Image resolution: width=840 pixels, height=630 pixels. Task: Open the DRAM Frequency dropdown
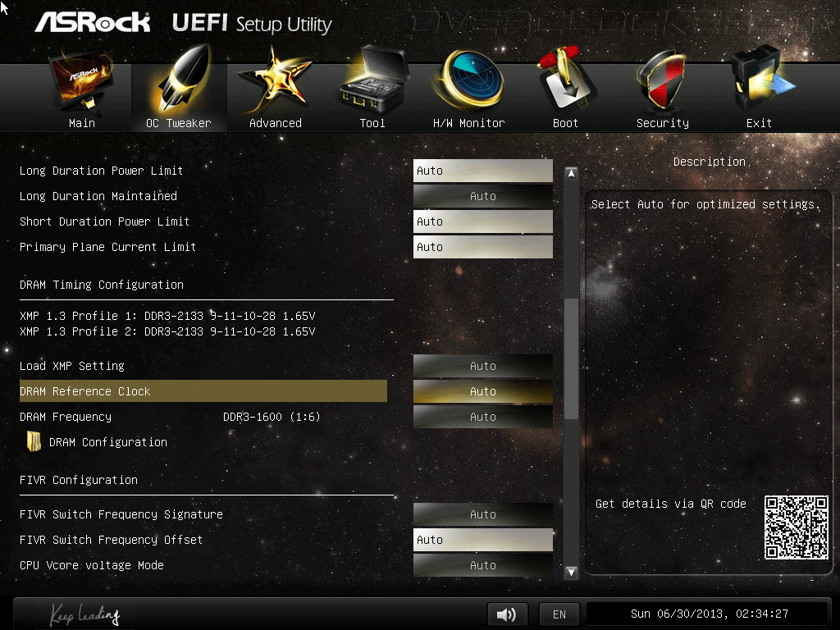pyautogui.click(x=482, y=417)
